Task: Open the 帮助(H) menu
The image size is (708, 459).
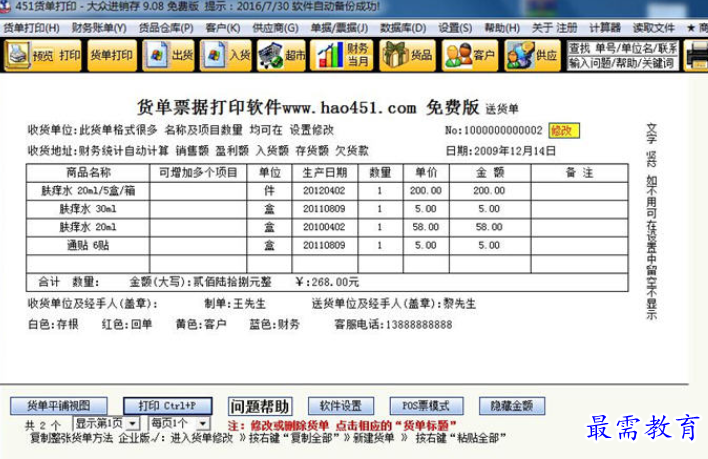Action: (502, 28)
